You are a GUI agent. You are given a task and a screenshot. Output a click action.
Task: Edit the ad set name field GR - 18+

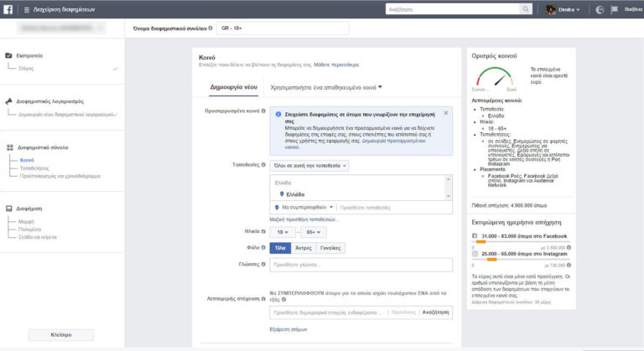click(x=283, y=28)
